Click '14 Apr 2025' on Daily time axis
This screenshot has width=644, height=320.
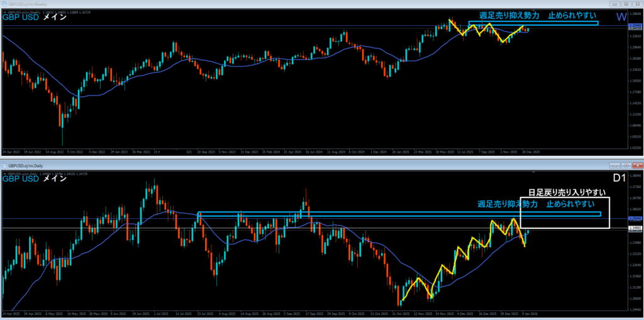(x=10, y=312)
